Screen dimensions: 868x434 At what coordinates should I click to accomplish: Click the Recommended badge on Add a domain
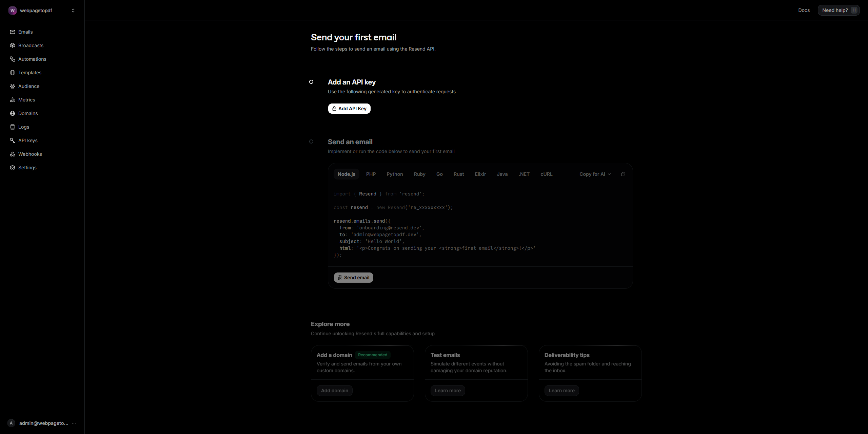point(373,355)
